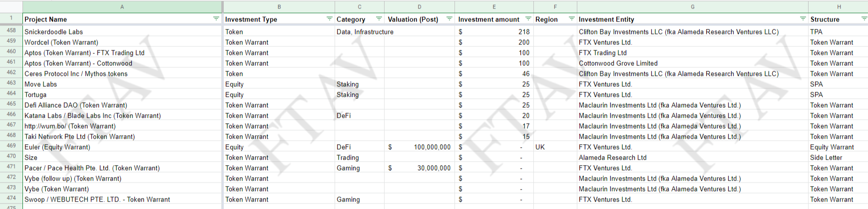Select column A header
This screenshot has width=868, height=209.
122,6
